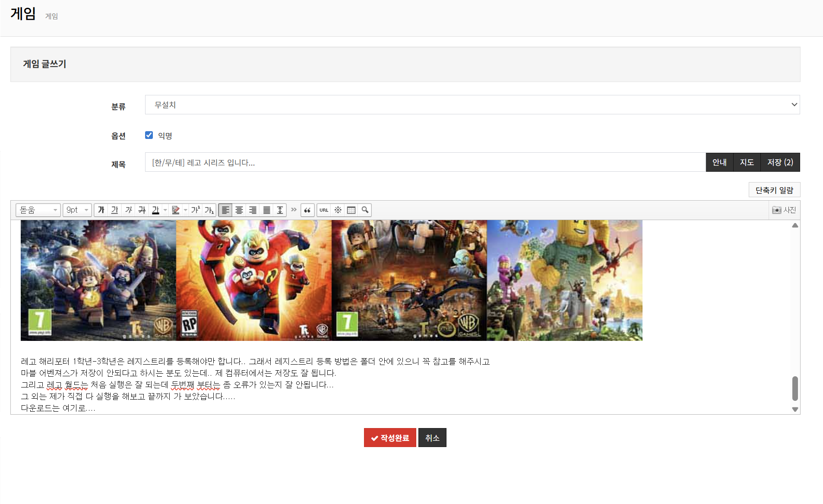Click the 안내 guide tab
The image size is (823, 504).
tap(719, 162)
